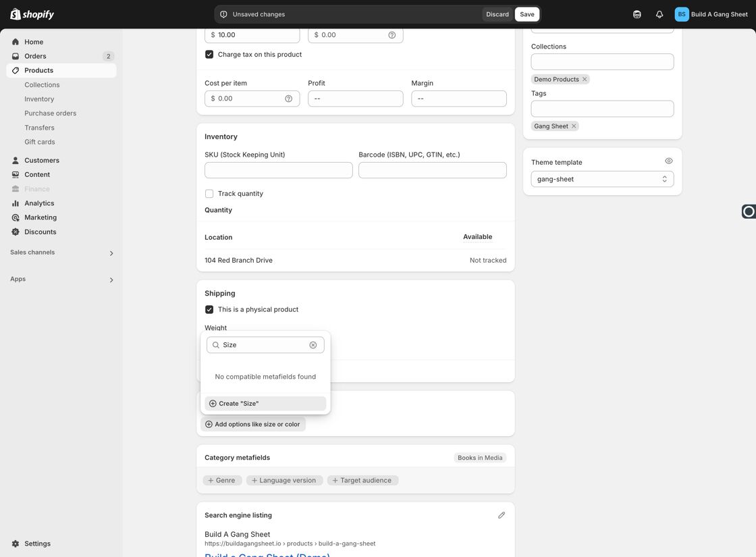
Task: Open the gang-sheet theme template dropdown
Action: [602, 179]
